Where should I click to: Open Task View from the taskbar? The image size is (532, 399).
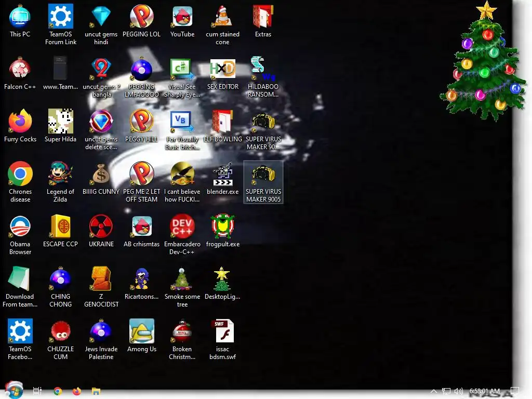tap(37, 391)
